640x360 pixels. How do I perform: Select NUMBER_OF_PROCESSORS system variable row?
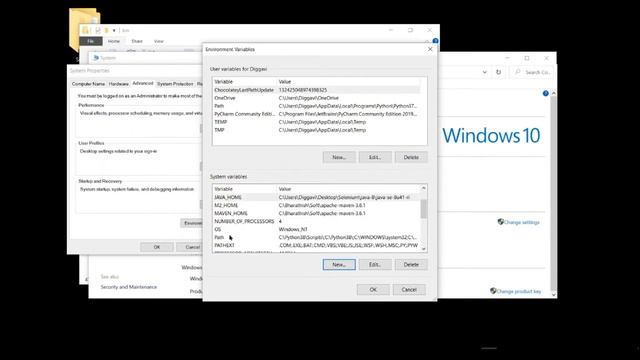pos(317,221)
